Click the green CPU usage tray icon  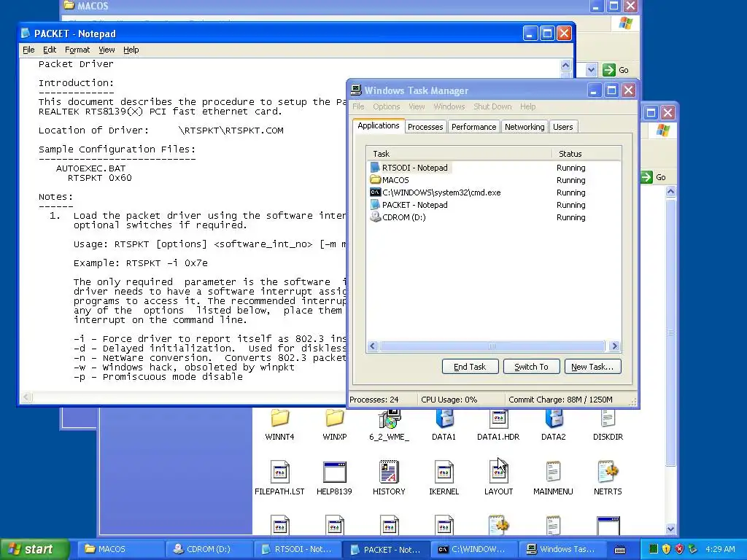(653, 549)
